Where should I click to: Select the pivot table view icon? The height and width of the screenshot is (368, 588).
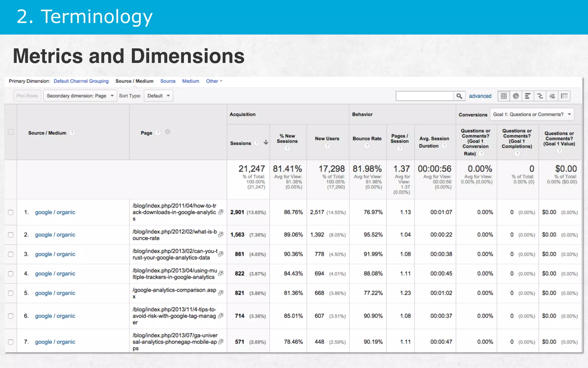564,96
